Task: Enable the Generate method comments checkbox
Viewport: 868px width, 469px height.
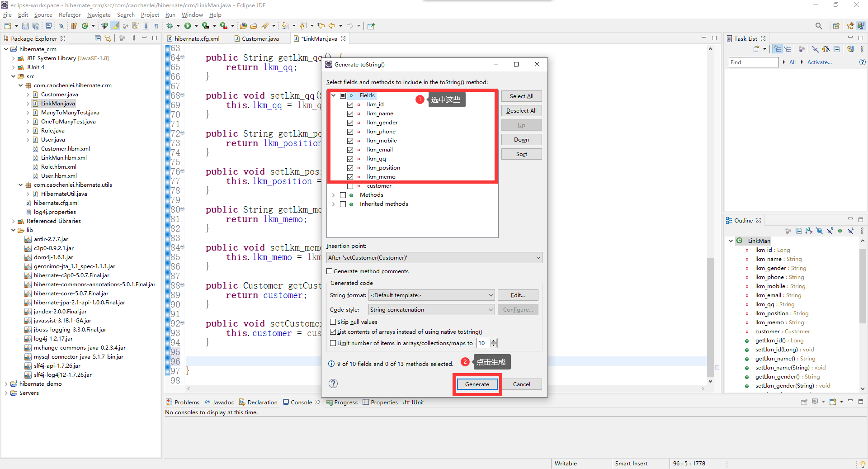Action: point(330,271)
